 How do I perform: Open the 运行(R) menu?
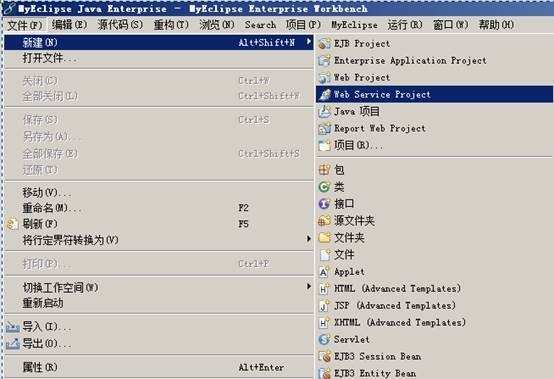click(x=405, y=25)
